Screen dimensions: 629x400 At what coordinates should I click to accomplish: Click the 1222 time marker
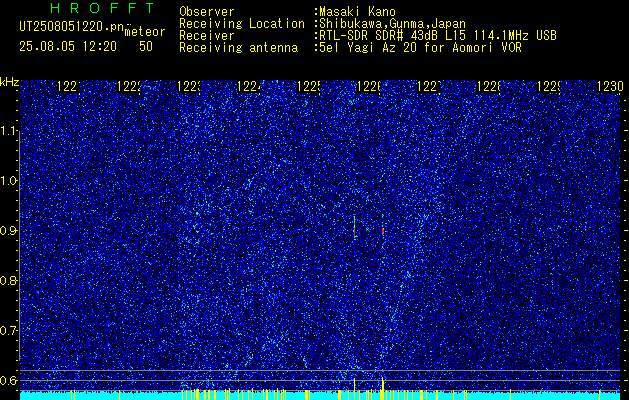pos(129,86)
